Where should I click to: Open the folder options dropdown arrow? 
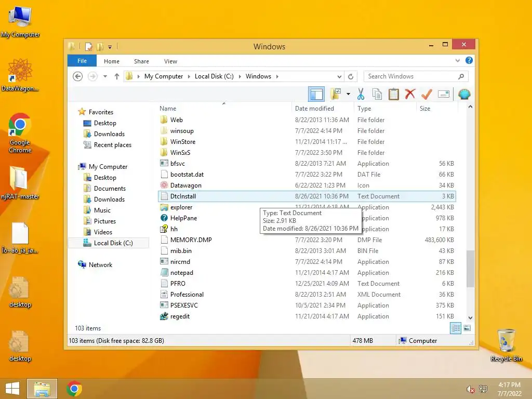pos(348,94)
